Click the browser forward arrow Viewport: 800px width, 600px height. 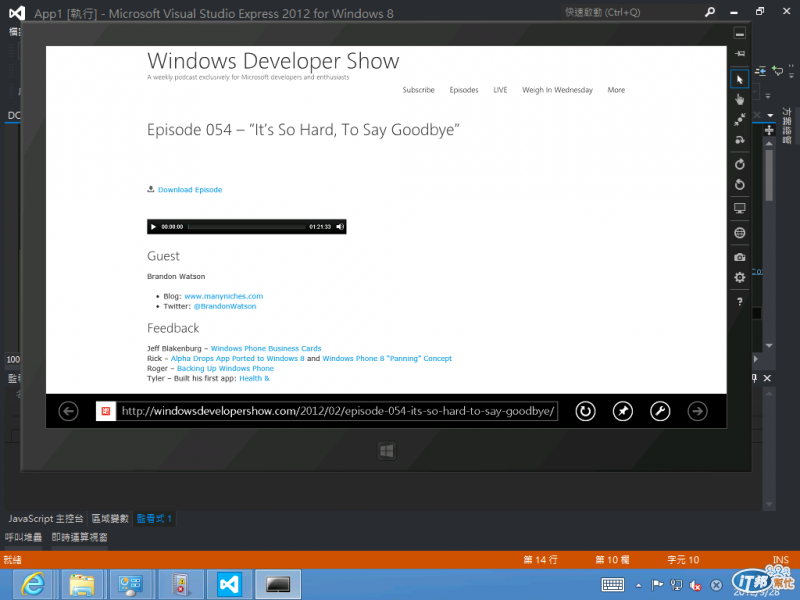[x=697, y=411]
